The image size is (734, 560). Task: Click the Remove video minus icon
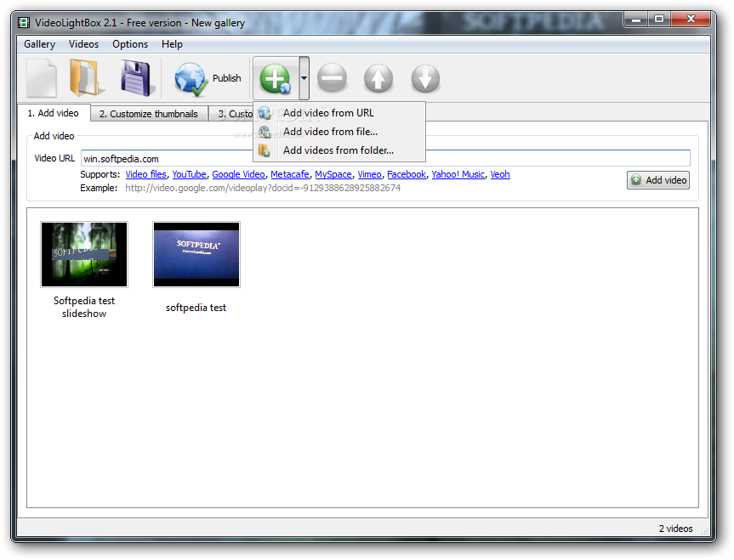[x=332, y=78]
